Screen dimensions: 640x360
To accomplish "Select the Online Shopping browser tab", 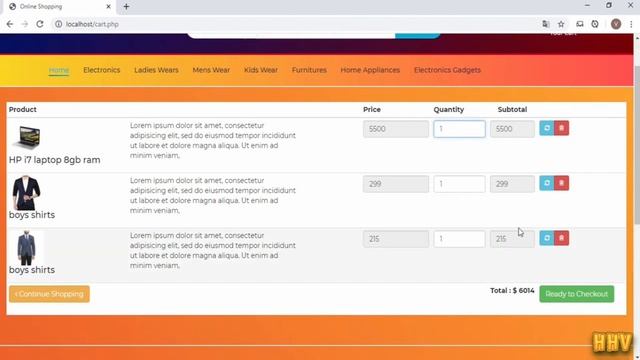I will click(60, 7).
